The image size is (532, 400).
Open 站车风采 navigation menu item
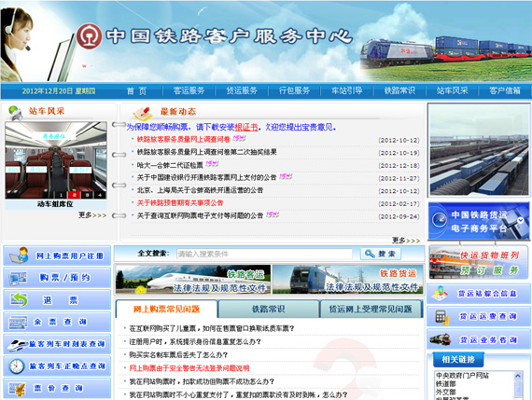point(453,90)
